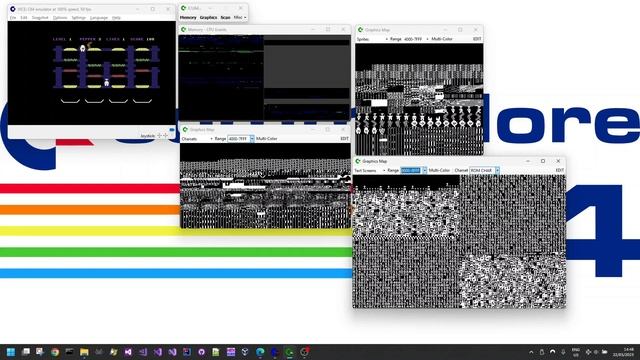640x360 pixels.
Task: Open the Charsets type dropdown in Graphics Map
Action: (197, 139)
